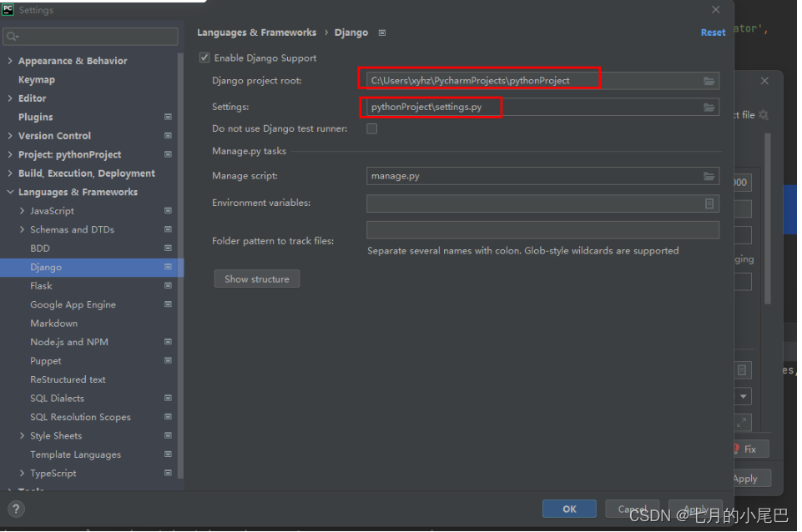
Task: Toggle the Enable Django Support checkbox
Action: [204, 58]
